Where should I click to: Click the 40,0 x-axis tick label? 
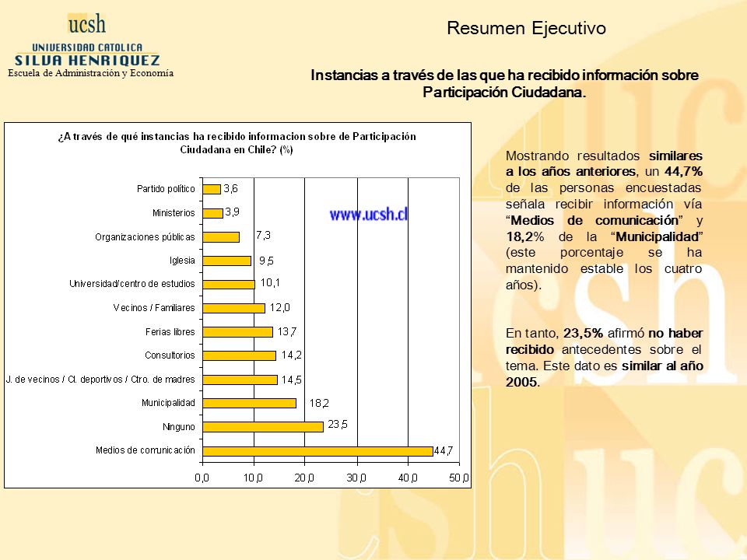click(408, 478)
